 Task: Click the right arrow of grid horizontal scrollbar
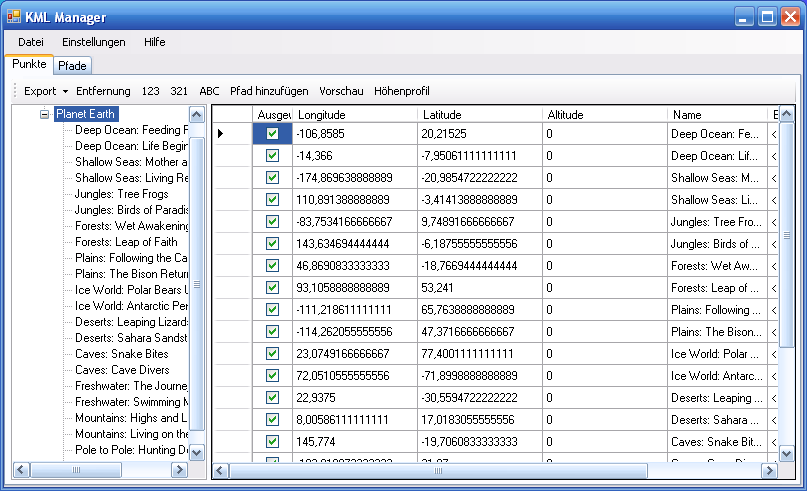coord(769,470)
